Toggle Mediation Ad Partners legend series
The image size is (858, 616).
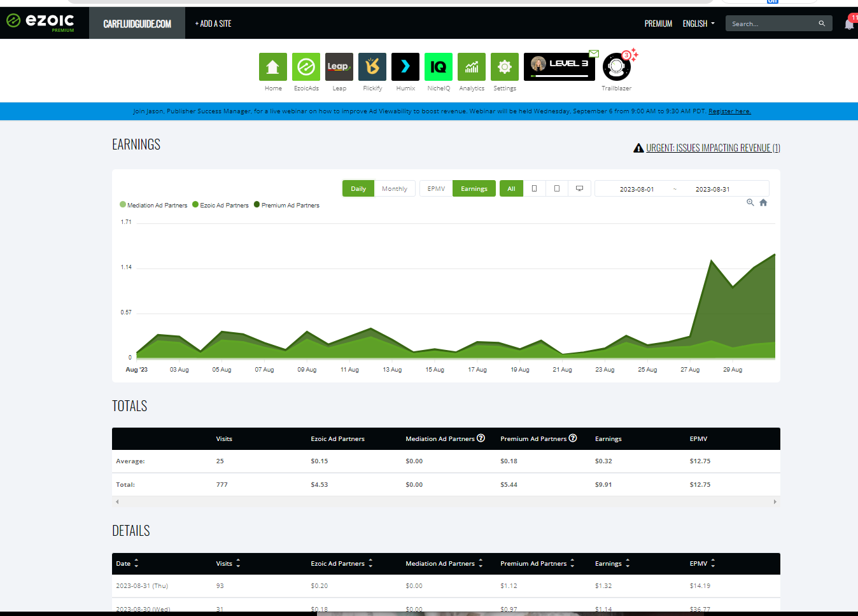pyautogui.click(x=153, y=205)
